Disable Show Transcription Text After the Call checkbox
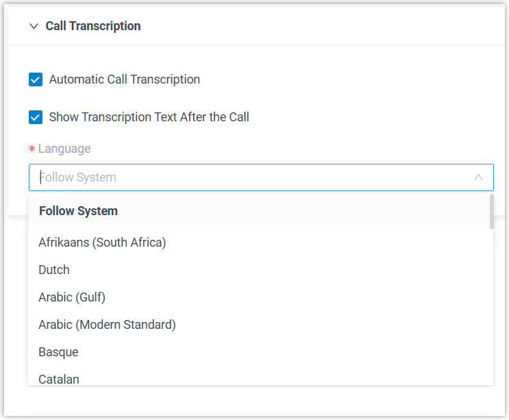Screen dimensions: 509x420 [36, 117]
